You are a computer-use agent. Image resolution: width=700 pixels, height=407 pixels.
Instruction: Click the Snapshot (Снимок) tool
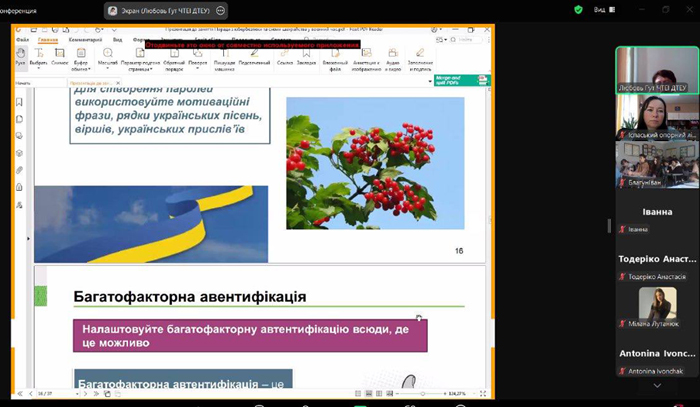point(59,57)
